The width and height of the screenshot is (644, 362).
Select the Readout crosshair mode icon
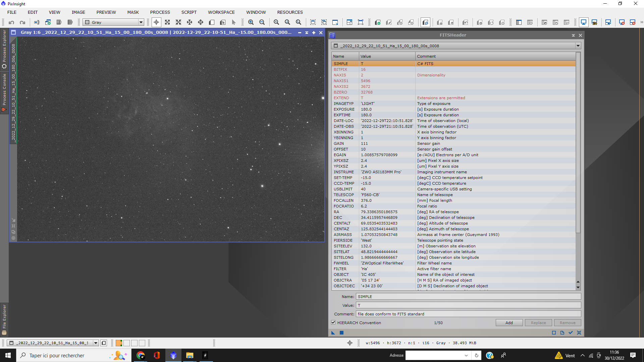pos(156,22)
